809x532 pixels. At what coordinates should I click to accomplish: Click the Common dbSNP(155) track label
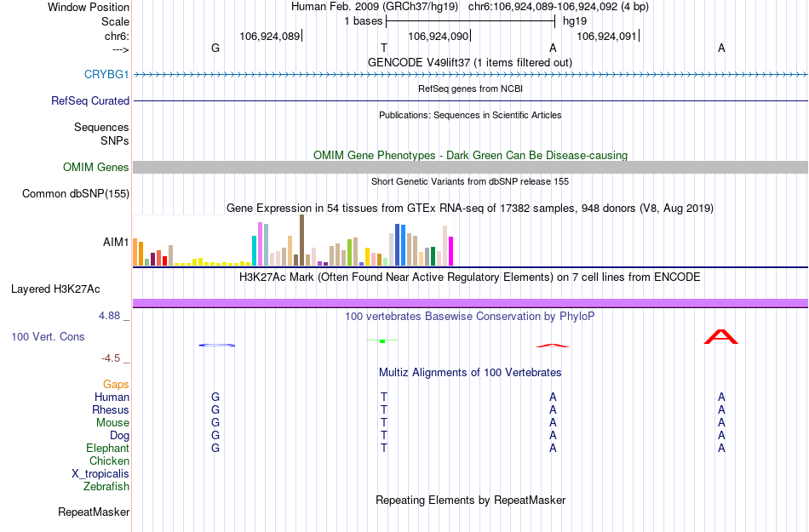[x=75, y=194]
